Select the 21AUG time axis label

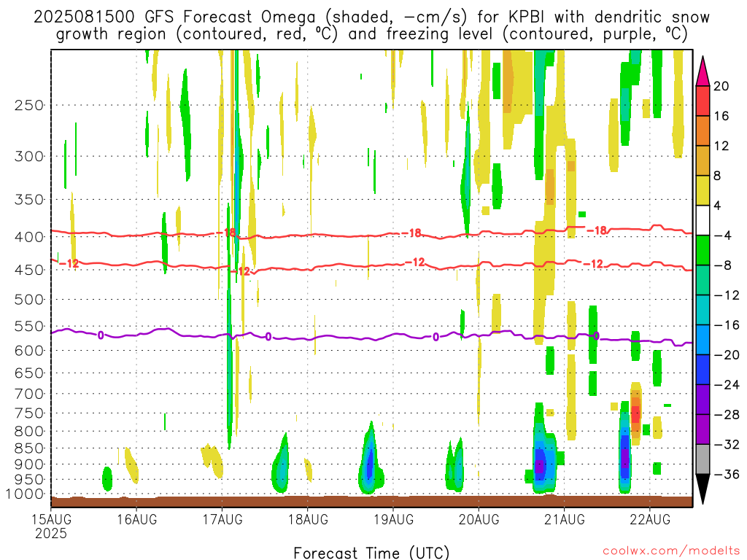coord(565,519)
